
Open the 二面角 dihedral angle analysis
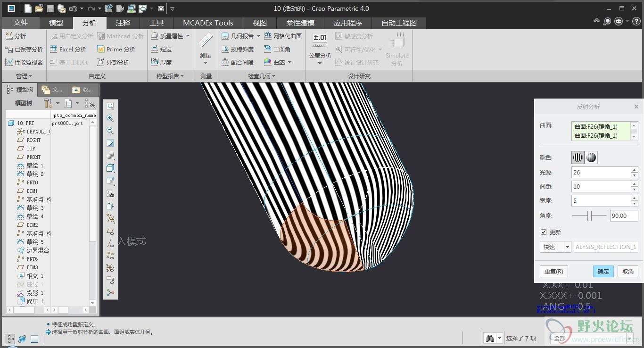pyautogui.click(x=277, y=49)
